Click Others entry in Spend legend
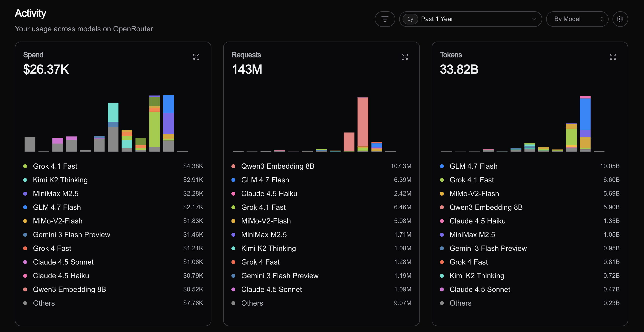 [113, 303]
